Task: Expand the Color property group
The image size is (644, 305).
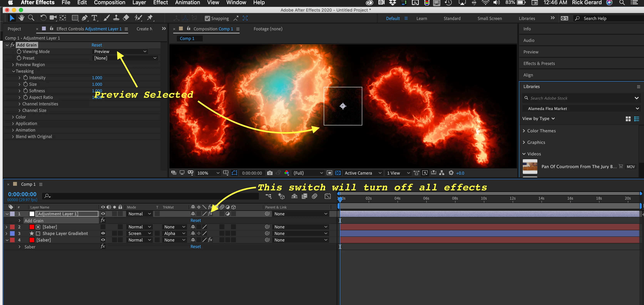Action: click(x=13, y=117)
